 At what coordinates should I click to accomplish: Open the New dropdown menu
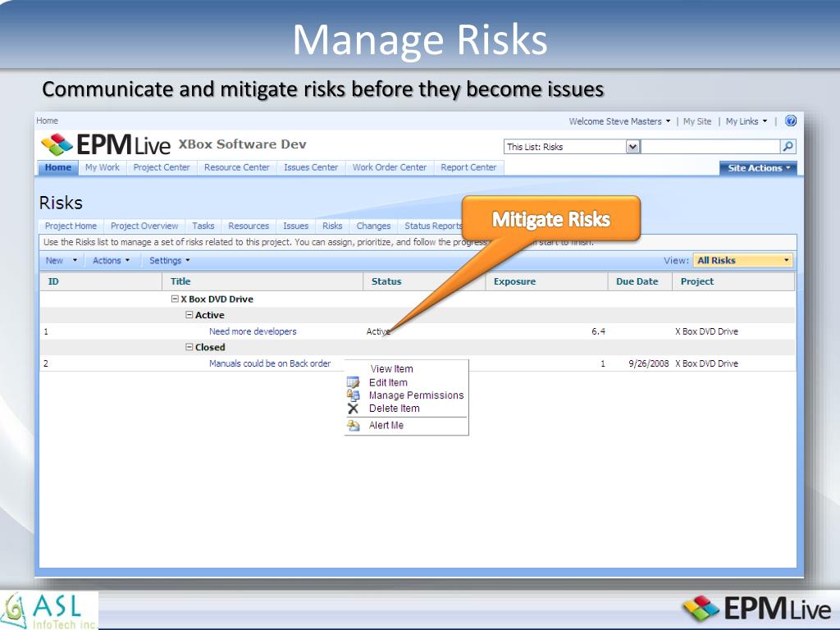pos(61,260)
